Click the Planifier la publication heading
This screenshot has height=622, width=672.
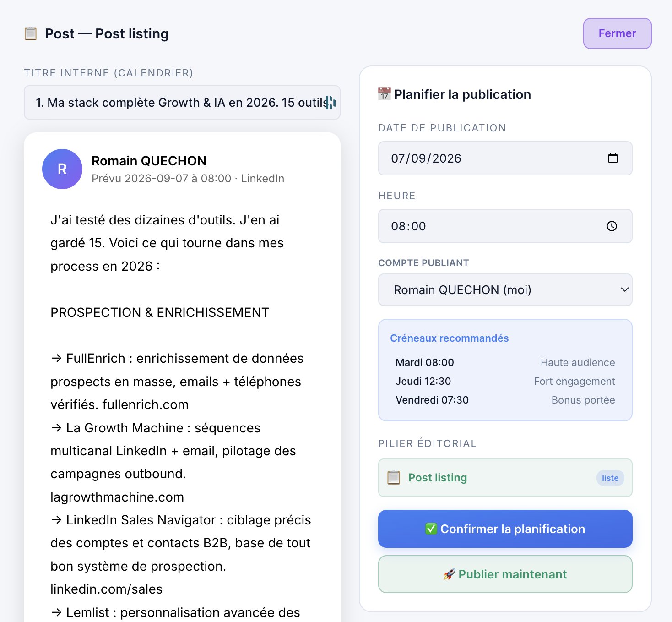click(x=462, y=94)
